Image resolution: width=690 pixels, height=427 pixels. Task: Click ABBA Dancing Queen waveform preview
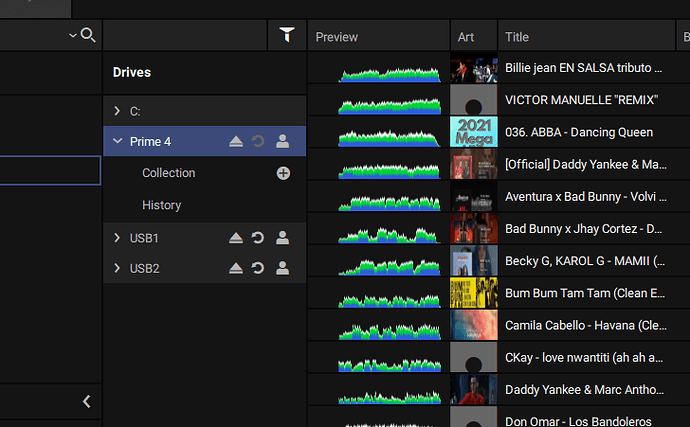389,139
